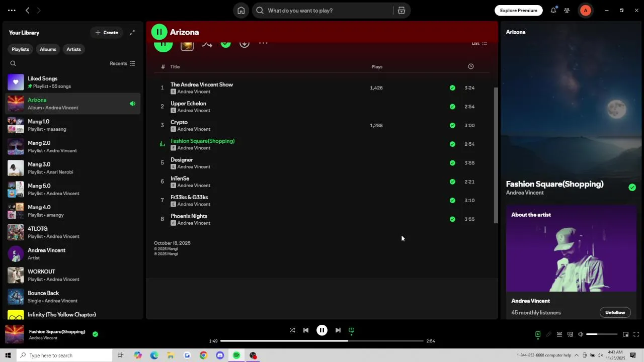Toggle the Arizona album saved checkmark

(226, 44)
